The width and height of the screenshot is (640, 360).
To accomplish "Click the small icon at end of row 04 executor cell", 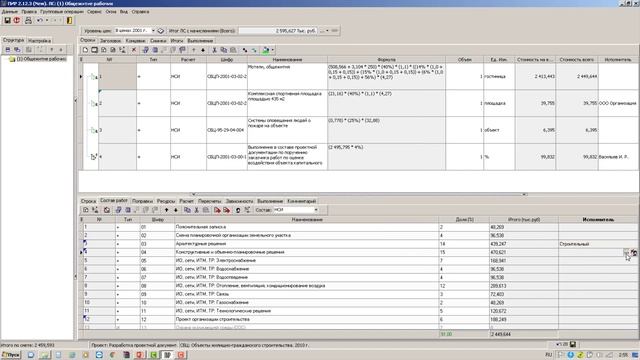I will click(634, 253).
